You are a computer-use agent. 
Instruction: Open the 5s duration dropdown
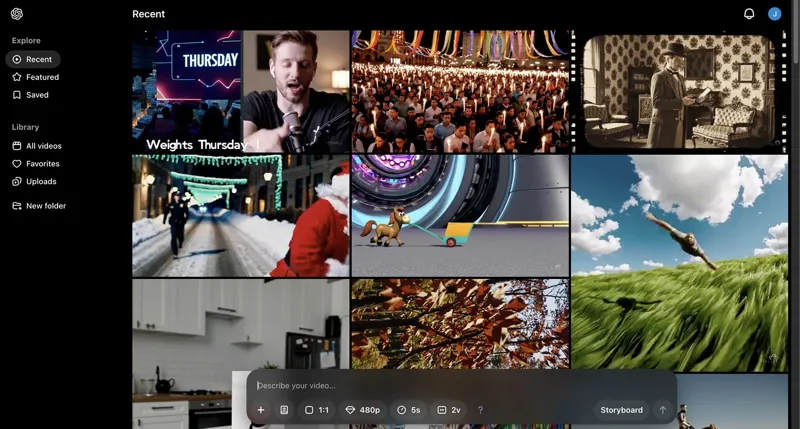tap(408, 410)
